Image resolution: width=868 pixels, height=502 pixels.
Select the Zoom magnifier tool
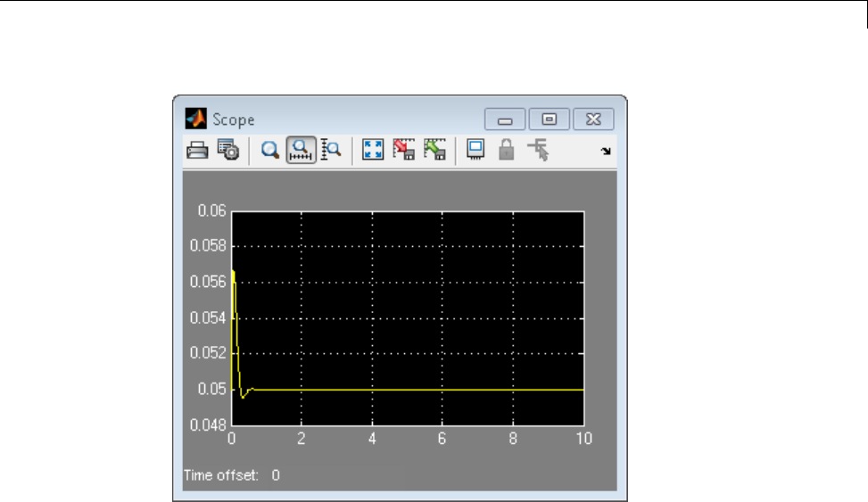pyautogui.click(x=270, y=150)
